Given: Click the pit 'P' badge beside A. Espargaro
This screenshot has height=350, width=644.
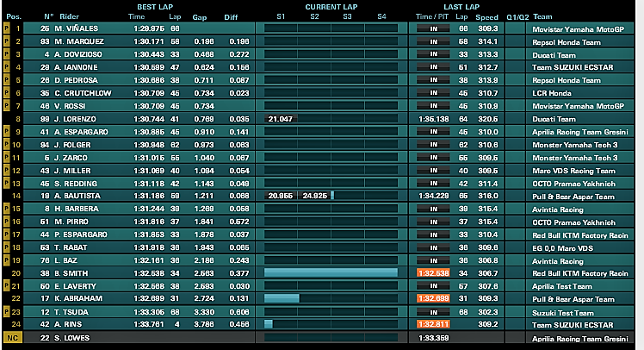Looking at the screenshot, I should click(x=7, y=132).
